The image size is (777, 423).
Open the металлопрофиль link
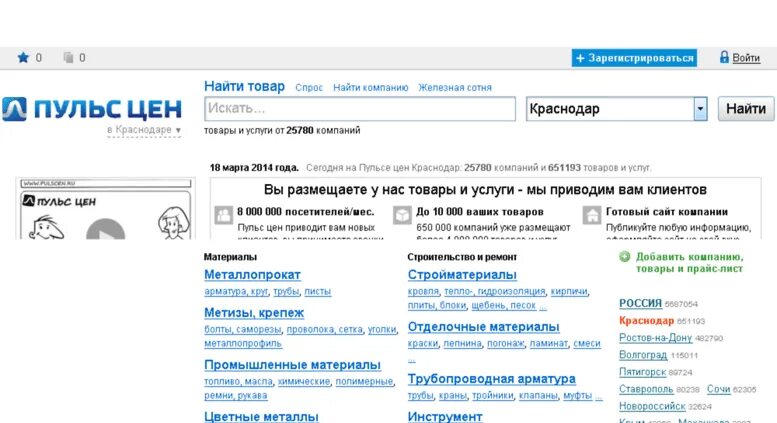pyautogui.click(x=243, y=343)
